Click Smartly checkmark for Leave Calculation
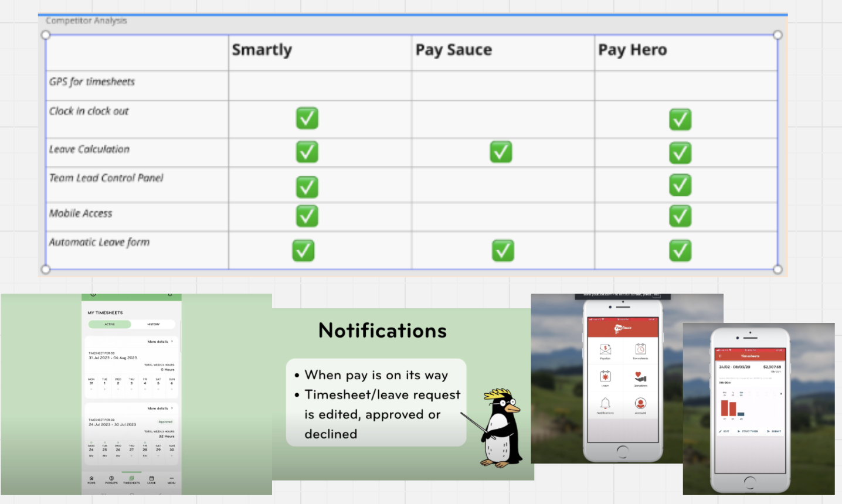Screen dimensions: 842x504 tap(307, 152)
